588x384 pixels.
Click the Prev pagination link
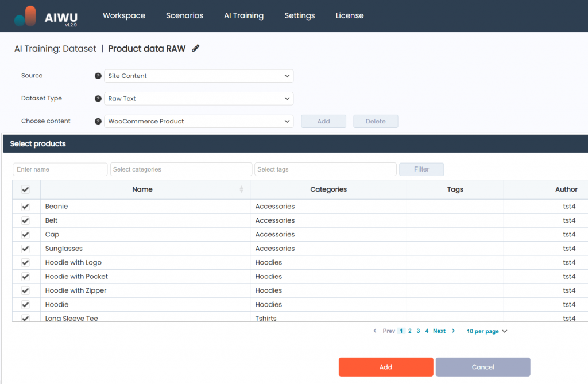[389, 331]
